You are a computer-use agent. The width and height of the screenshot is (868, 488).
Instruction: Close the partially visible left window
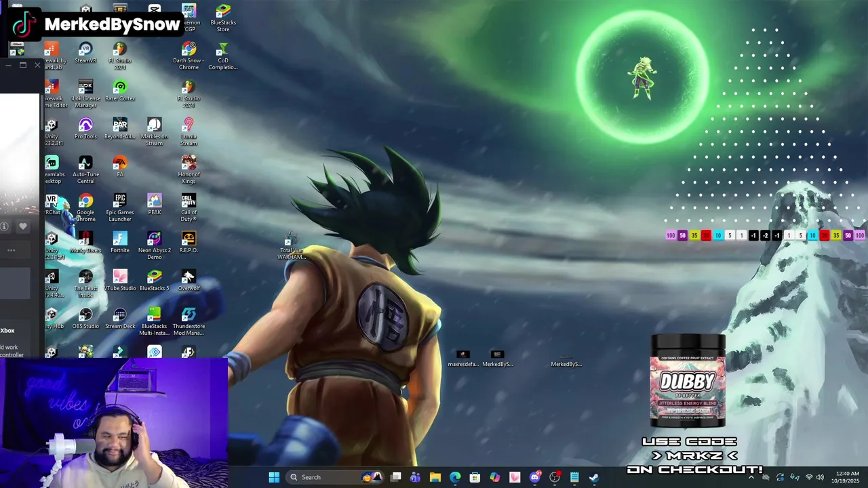click(x=37, y=65)
